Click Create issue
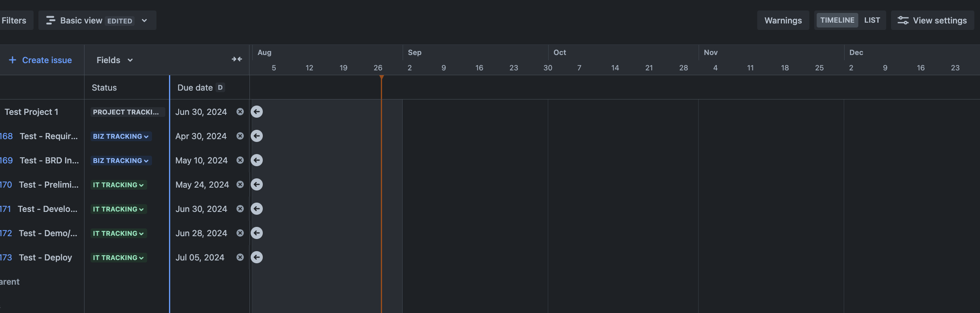This screenshot has height=313, width=980. click(40, 60)
